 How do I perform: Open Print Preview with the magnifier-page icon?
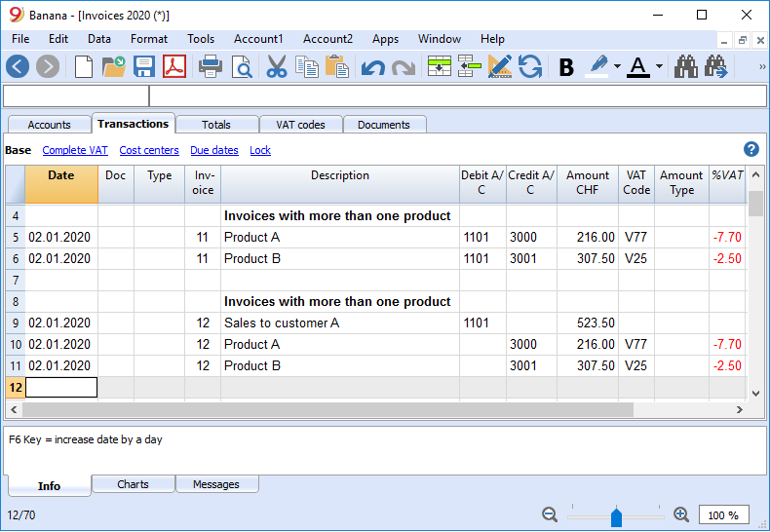click(241, 67)
